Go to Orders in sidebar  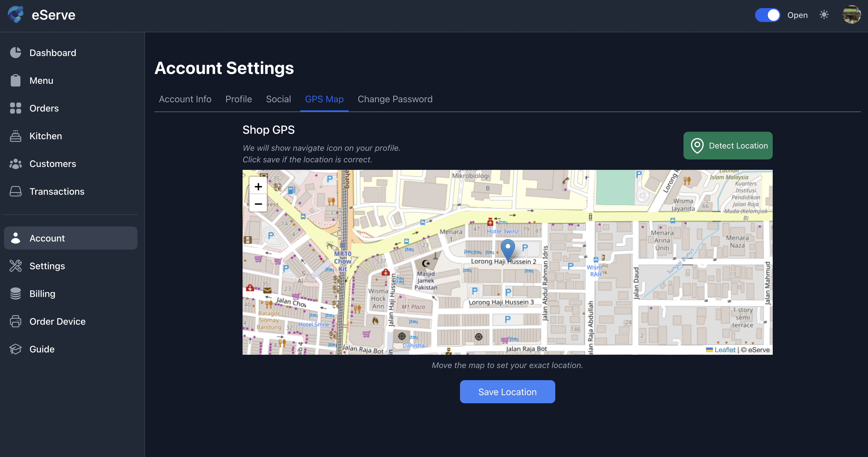[44, 108]
